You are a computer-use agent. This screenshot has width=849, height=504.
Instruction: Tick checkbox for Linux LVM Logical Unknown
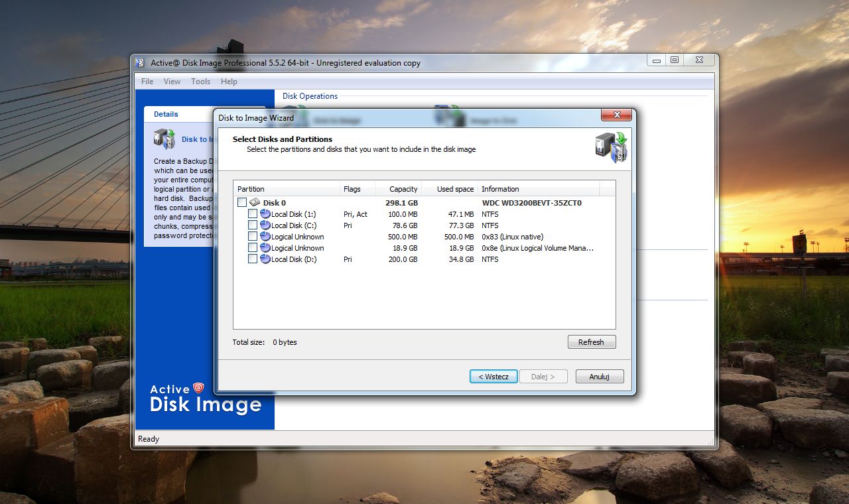click(253, 248)
